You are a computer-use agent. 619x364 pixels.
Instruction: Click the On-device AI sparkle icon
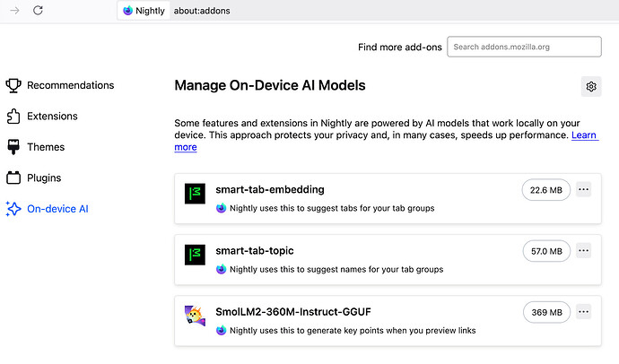pyautogui.click(x=13, y=209)
